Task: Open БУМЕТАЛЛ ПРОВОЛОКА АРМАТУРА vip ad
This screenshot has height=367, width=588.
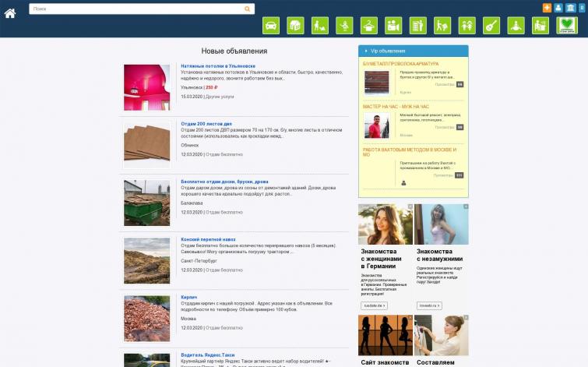Action: tap(400, 64)
